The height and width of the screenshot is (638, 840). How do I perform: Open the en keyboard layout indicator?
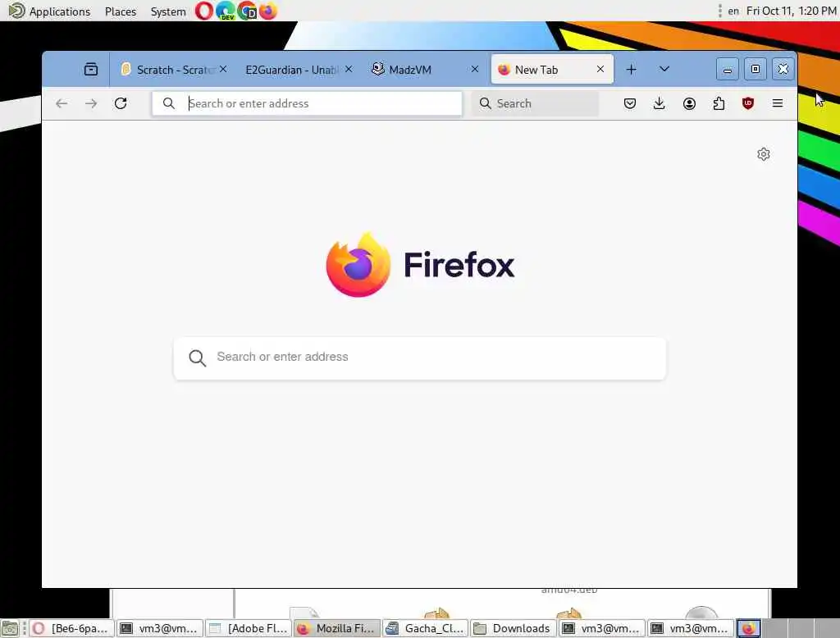[x=733, y=11]
